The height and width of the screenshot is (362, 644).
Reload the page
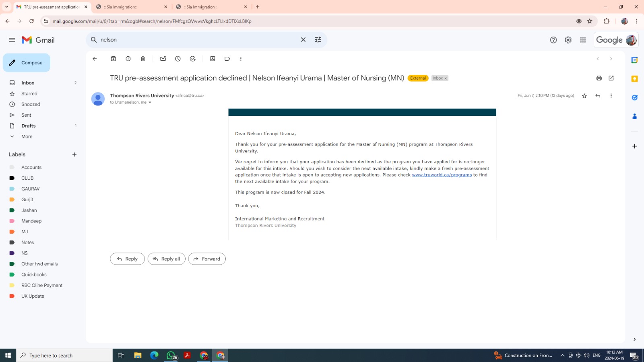(31, 21)
